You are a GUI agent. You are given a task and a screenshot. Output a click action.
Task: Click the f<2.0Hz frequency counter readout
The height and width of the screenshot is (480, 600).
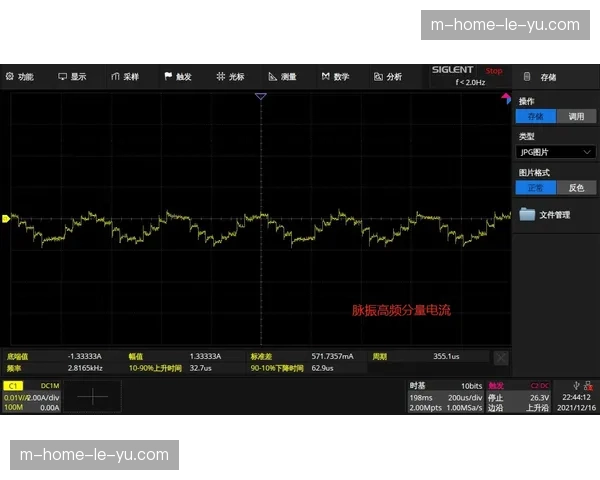[470, 82]
